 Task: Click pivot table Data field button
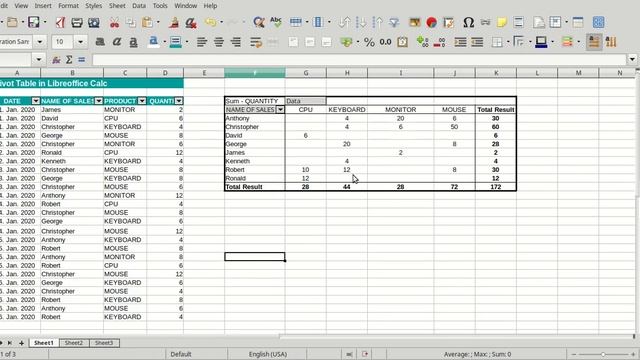(x=306, y=101)
